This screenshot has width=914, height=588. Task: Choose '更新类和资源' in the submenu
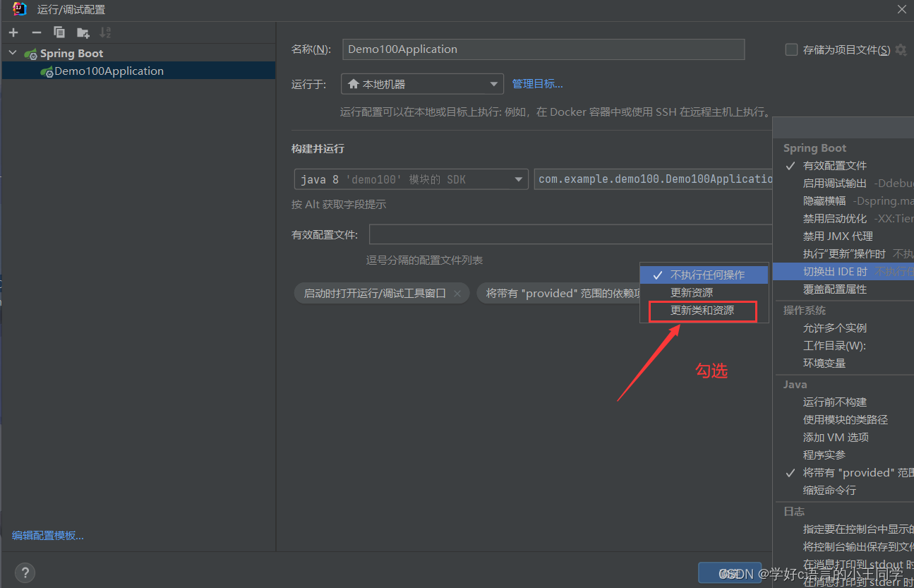704,311
